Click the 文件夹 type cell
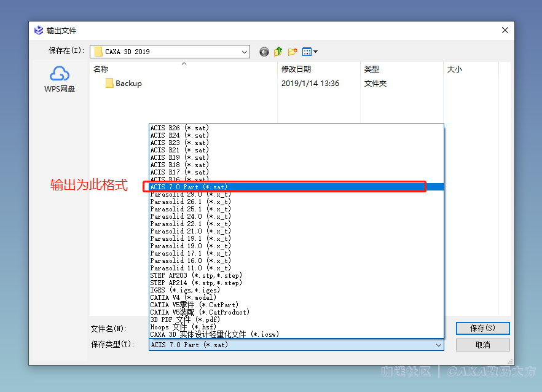The height and width of the screenshot is (392, 542). click(x=375, y=84)
